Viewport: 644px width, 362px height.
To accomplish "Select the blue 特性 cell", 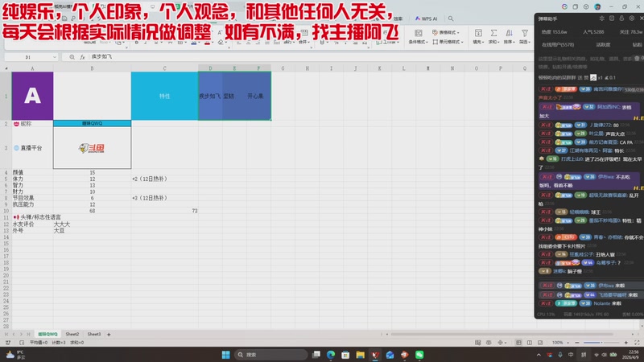I will click(x=165, y=96).
